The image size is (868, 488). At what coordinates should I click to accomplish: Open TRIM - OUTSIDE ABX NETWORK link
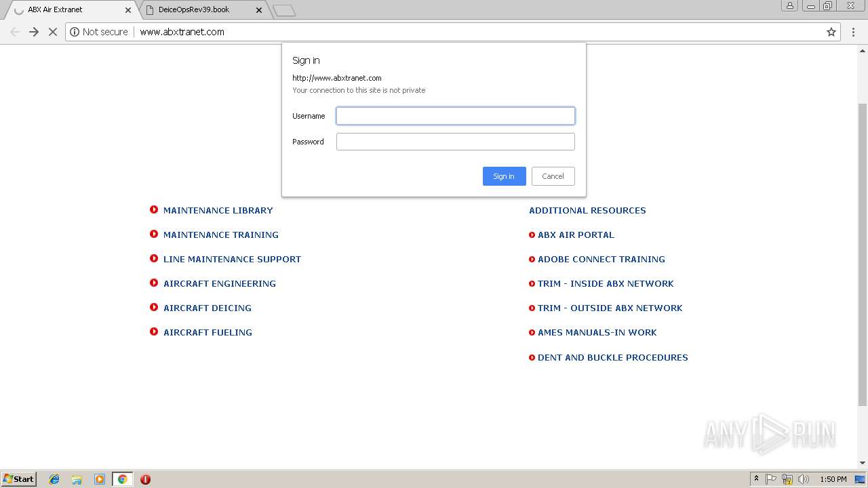pos(610,308)
